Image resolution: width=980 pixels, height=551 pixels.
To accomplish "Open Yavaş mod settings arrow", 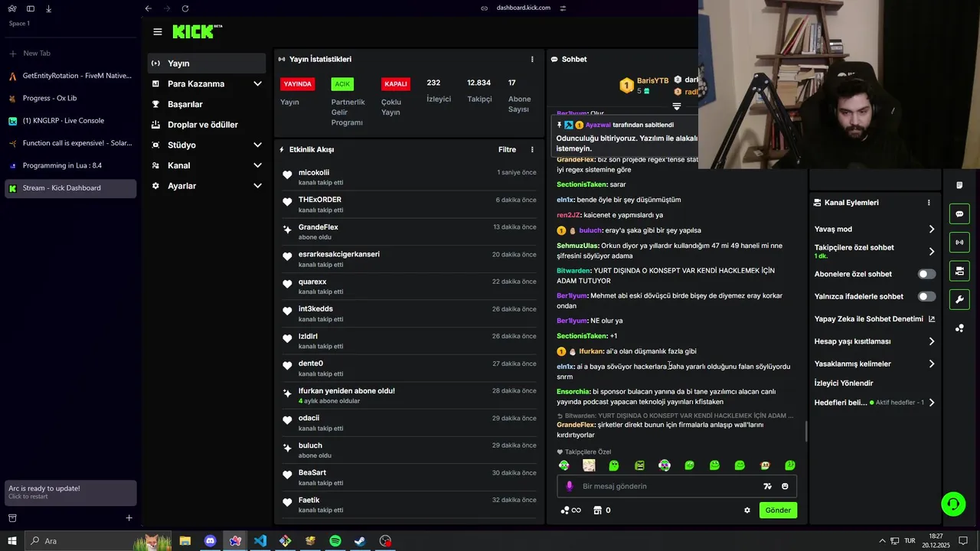I will point(932,229).
